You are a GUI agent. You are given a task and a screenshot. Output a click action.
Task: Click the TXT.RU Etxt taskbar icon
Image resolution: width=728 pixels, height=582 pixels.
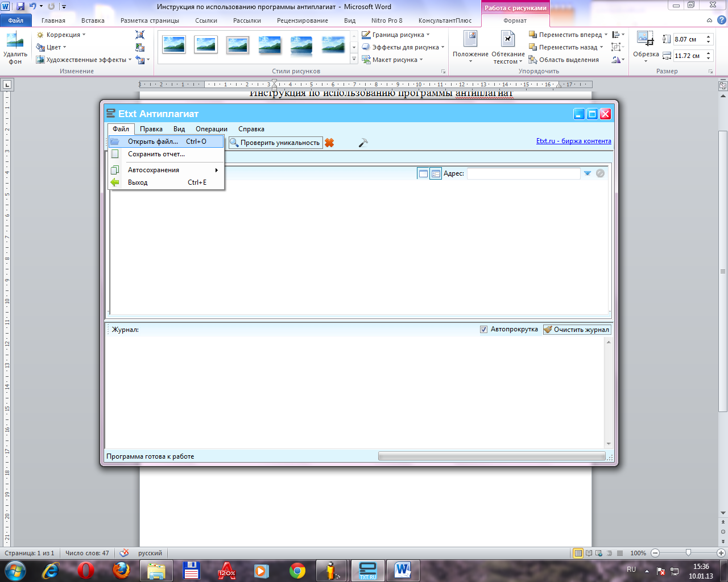368,570
